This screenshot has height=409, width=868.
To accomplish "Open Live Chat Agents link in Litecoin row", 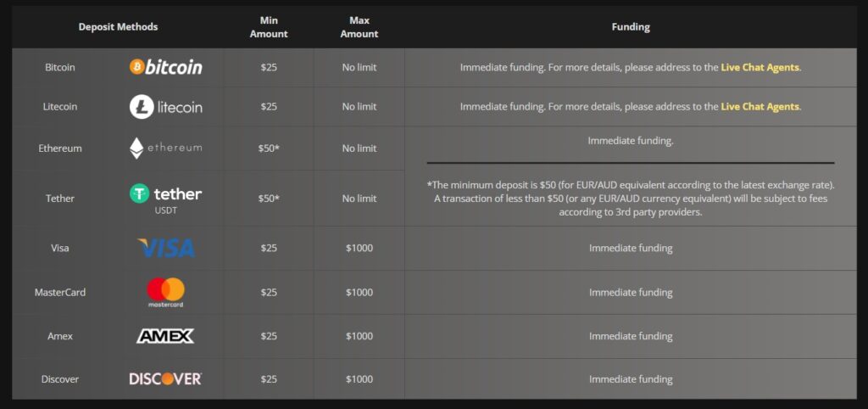I will coord(759,107).
